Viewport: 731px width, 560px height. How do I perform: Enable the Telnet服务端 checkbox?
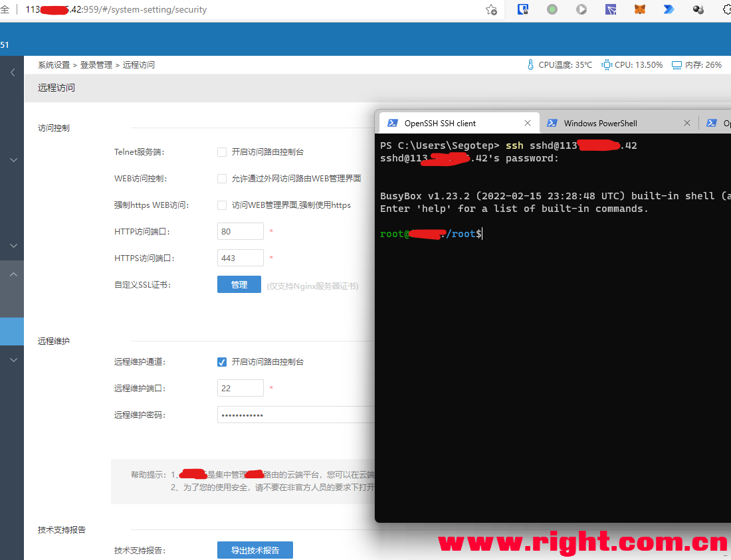click(x=222, y=152)
